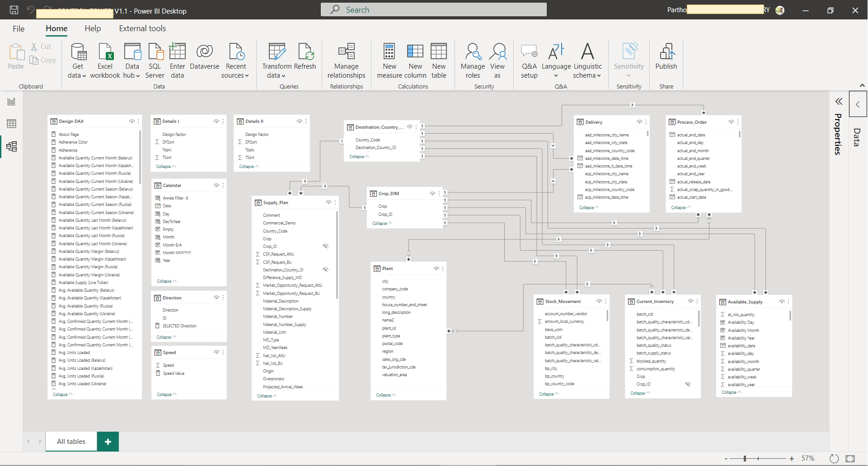Open Data hub dropdown

[x=138, y=76]
